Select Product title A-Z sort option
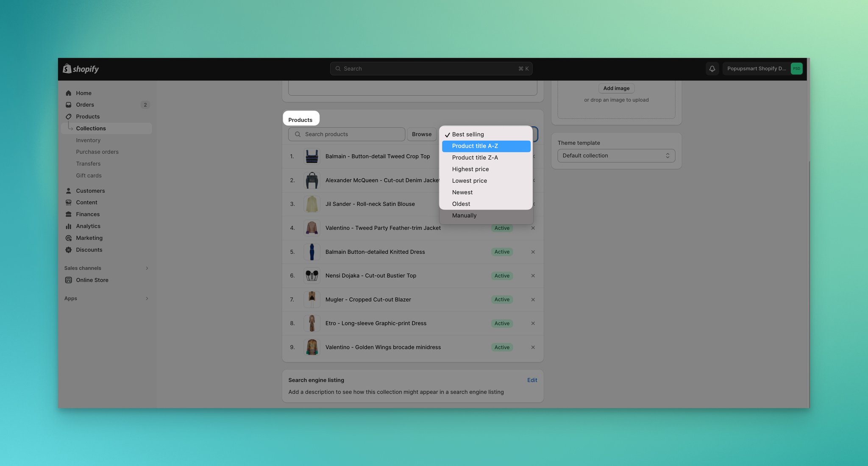 (x=486, y=146)
